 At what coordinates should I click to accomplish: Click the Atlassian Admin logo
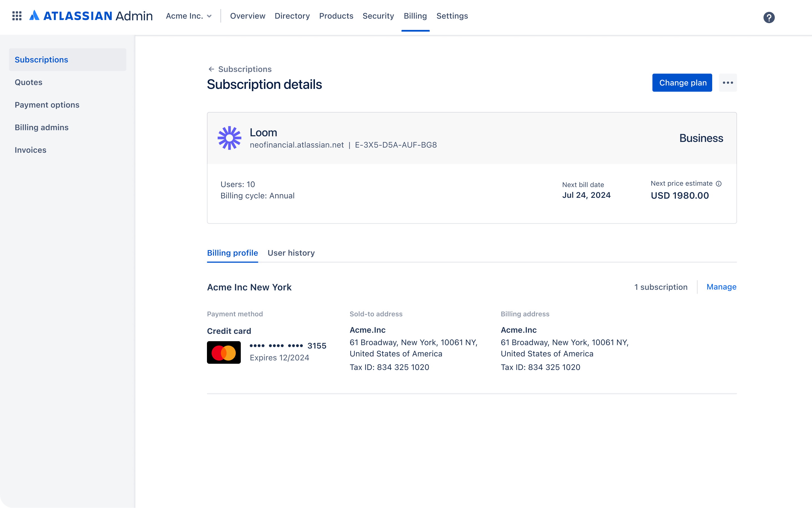pos(91,16)
